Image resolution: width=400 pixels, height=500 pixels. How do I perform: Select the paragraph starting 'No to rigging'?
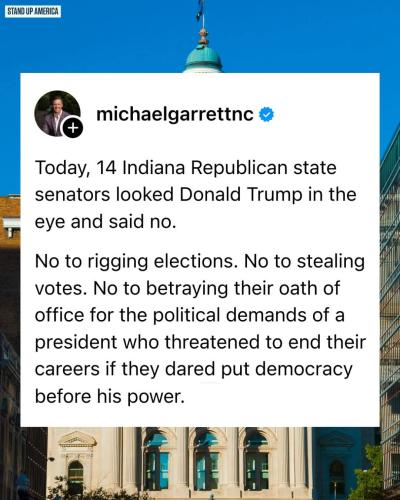pyautogui.click(x=200, y=329)
